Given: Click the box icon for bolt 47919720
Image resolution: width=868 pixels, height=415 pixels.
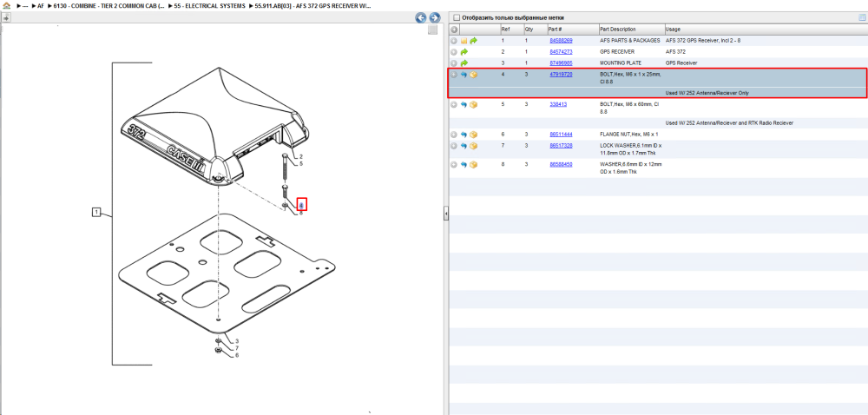Looking at the screenshot, I should pos(474,75).
